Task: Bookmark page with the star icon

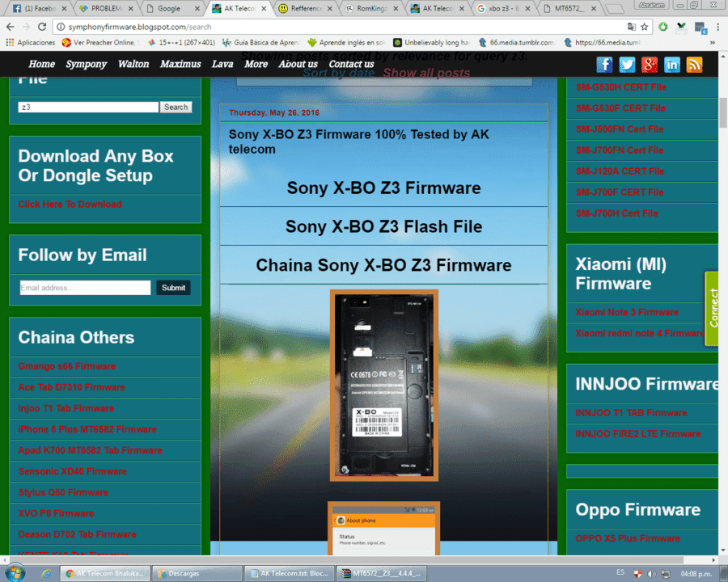Action: coord(644,27)
